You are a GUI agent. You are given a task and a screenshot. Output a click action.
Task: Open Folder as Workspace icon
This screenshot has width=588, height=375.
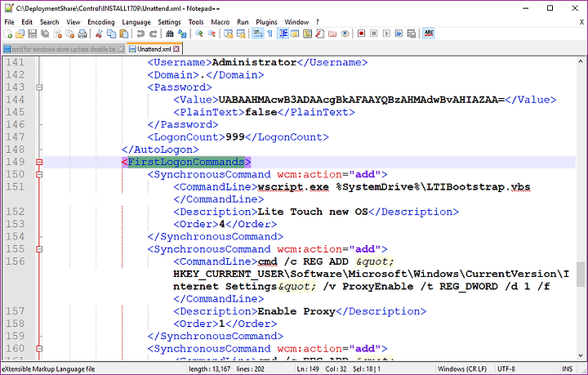point(332,33)
